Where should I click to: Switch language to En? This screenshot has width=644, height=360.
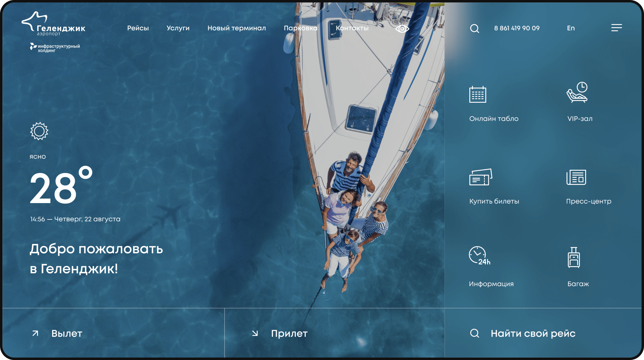(x=570, y=28)
